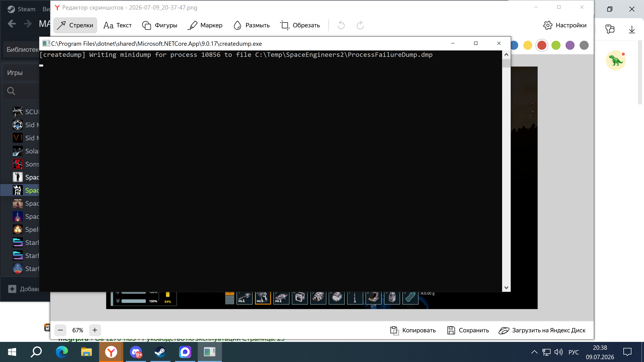
Task: Launch Microsoft Edge from the taskbar
Action: (62, 352)
